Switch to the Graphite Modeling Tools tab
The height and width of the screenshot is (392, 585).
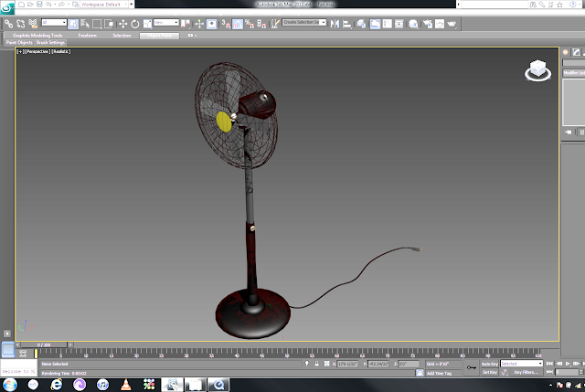[37, 36]
